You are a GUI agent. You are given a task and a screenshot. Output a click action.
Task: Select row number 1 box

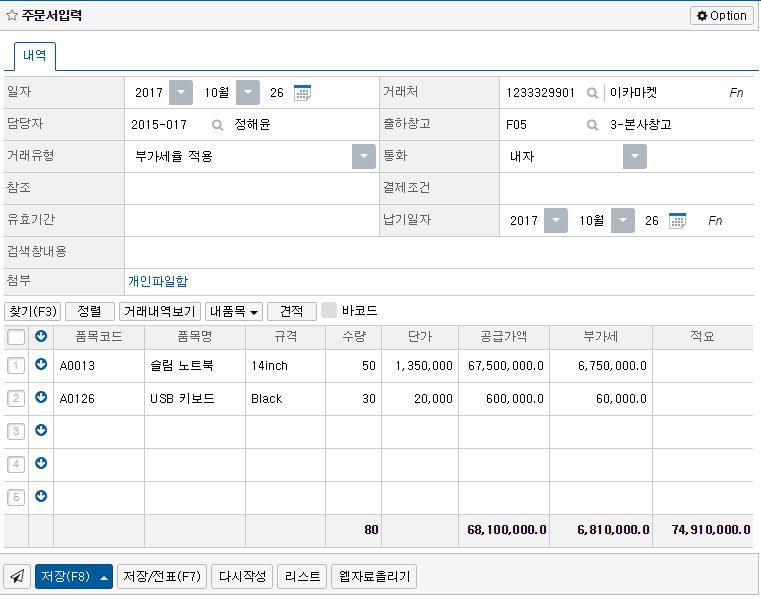coord(16,366)
